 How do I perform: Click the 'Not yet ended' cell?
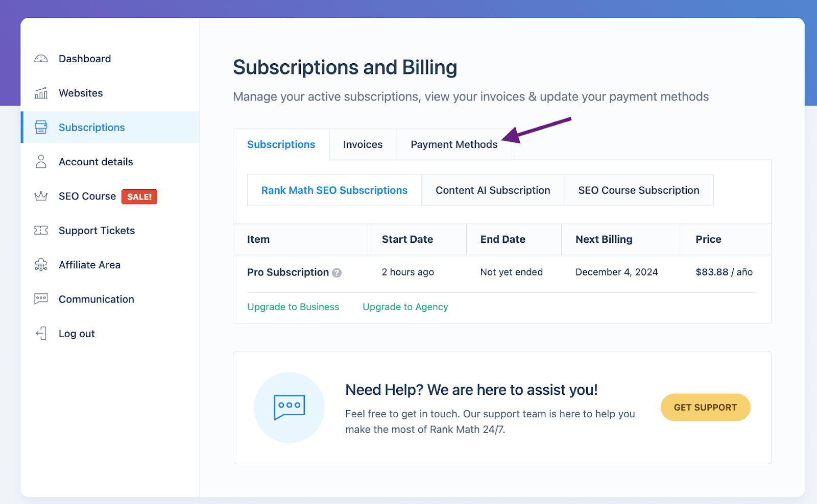(512, 272)
